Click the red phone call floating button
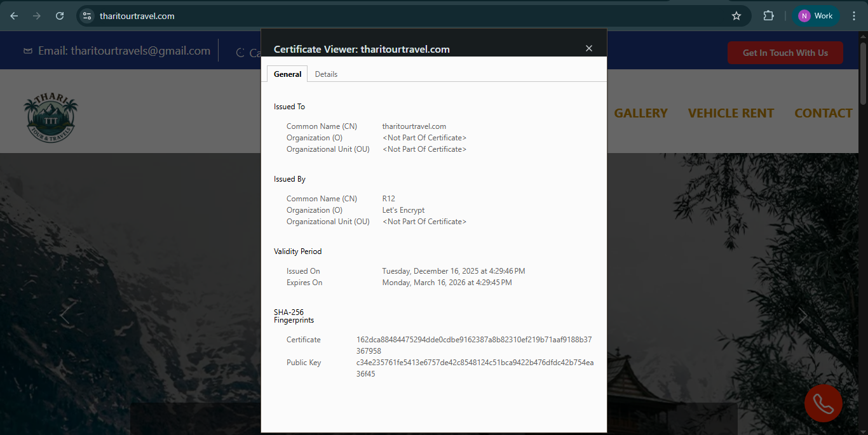Viewport: 868px width, 435px height. 823,403
